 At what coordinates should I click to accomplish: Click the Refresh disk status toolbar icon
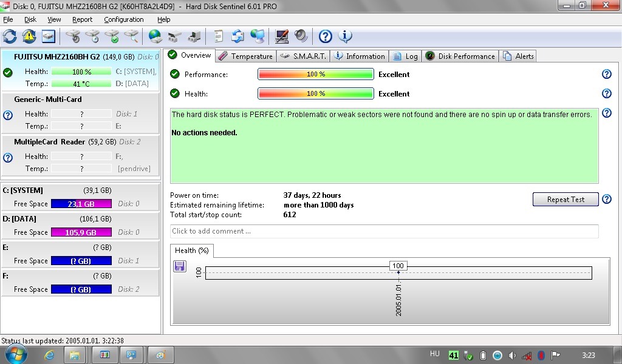[x=10, y=36]
